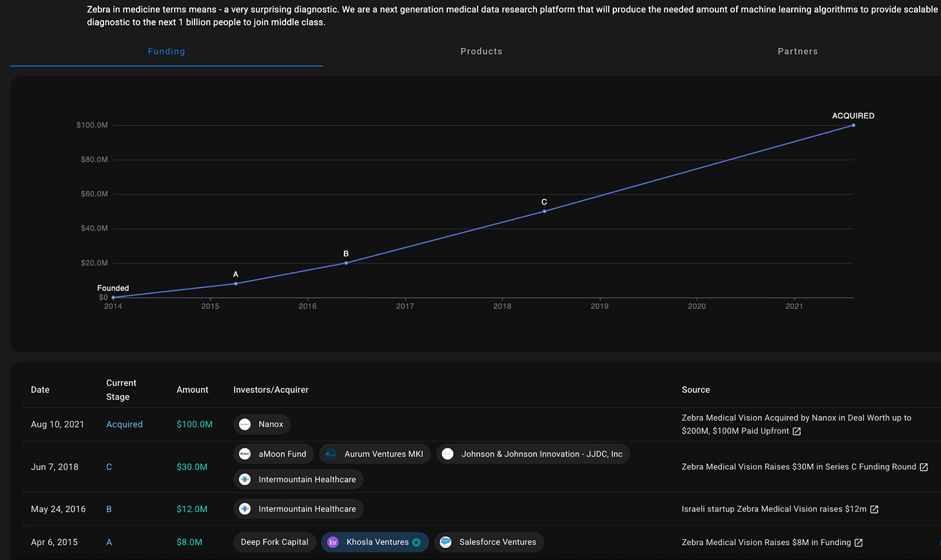Open the Khosla Ventures investor chip
This screenshot has width=941, height=560.
tap(375, 542)
